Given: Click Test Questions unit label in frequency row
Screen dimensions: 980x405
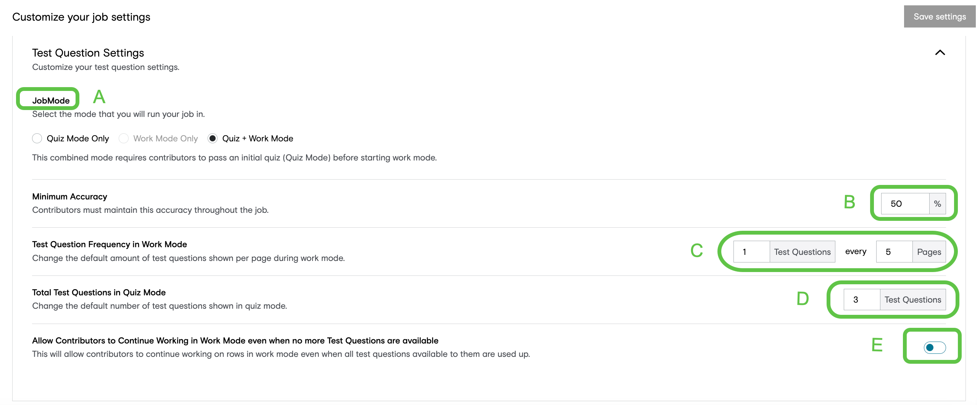Looking at the screenshot, I should click(802, 252).
